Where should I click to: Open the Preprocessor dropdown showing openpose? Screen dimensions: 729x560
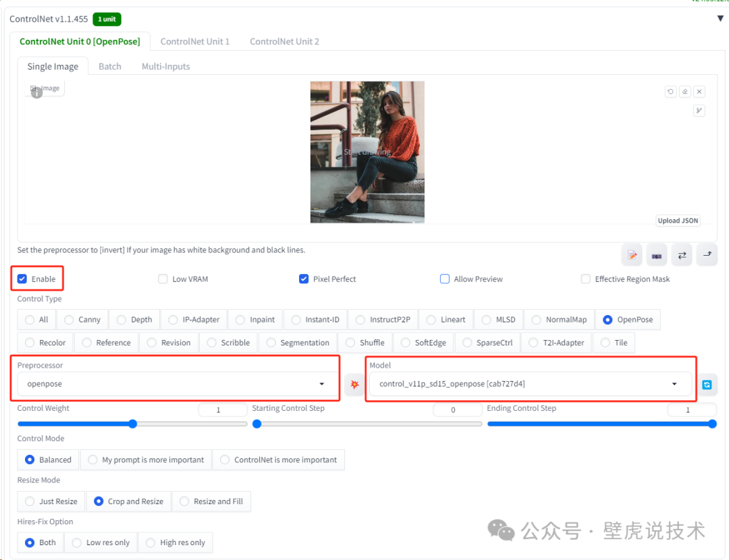click(x=177, y=384)
